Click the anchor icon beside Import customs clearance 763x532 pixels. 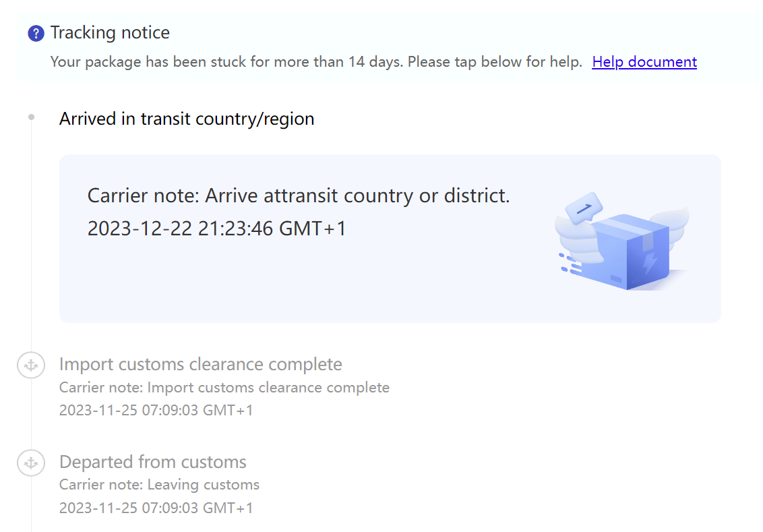click(x=31, y=365)
